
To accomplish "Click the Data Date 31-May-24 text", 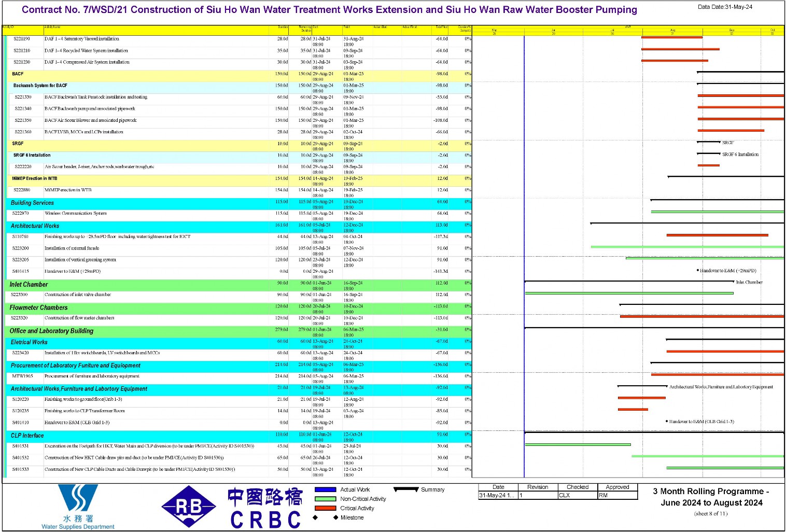I will [x=725, y=7].
